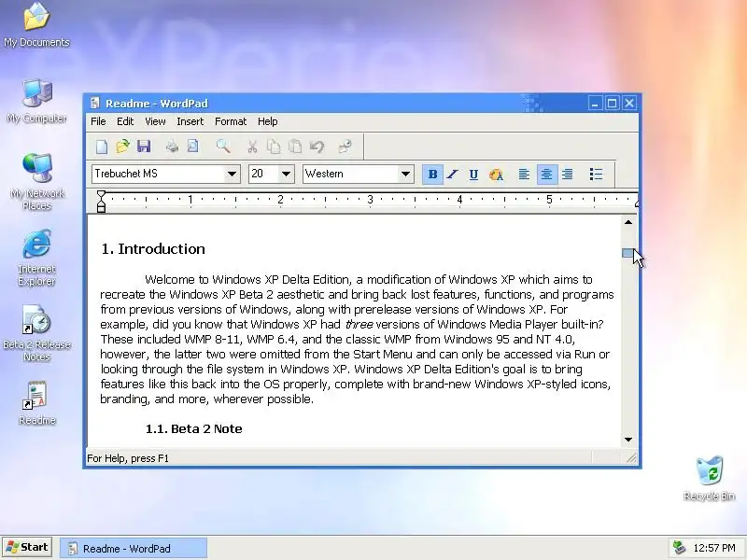Open the View menu
The image size is (747, 560).
[155, 121]
